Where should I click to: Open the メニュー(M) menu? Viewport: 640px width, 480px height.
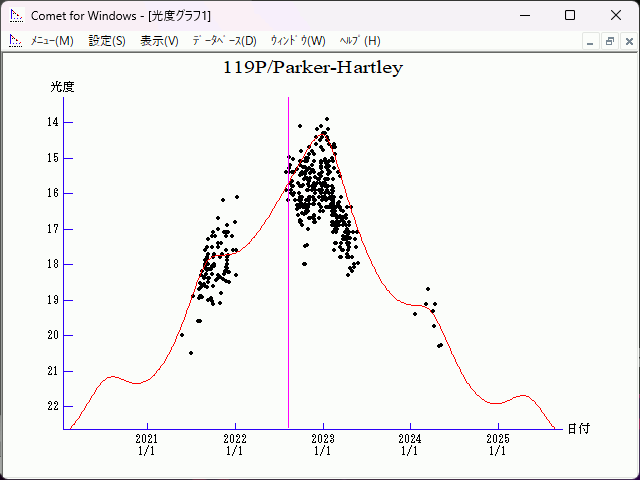tap(52, 41)
